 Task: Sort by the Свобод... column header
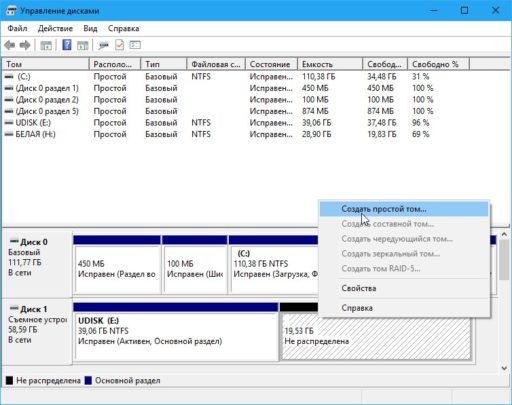click(x=385, y=64)
